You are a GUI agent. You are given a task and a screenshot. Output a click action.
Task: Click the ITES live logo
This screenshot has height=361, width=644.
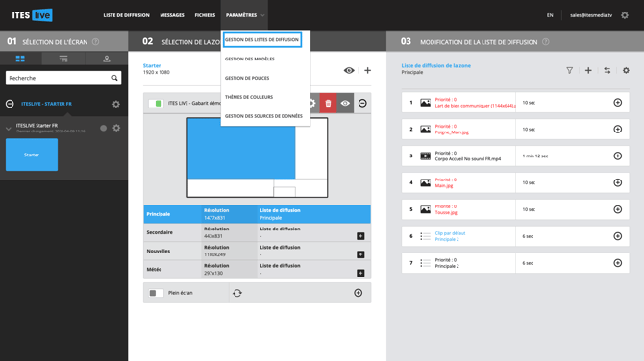[32, 15]
